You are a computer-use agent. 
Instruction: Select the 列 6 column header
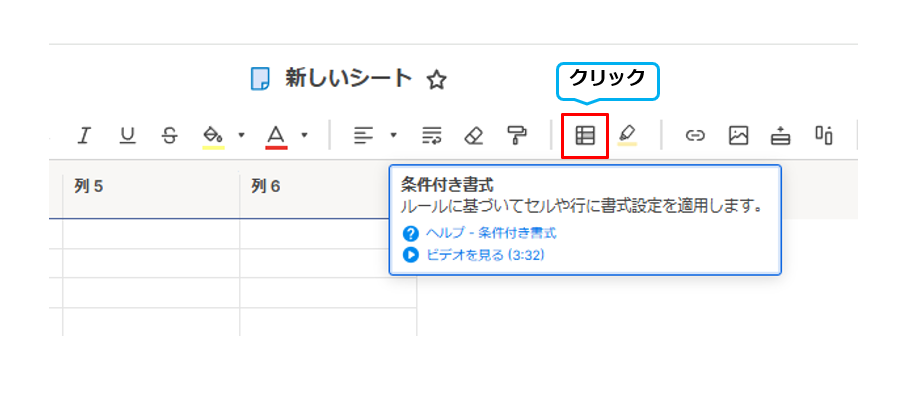click(x=328, y=189)
